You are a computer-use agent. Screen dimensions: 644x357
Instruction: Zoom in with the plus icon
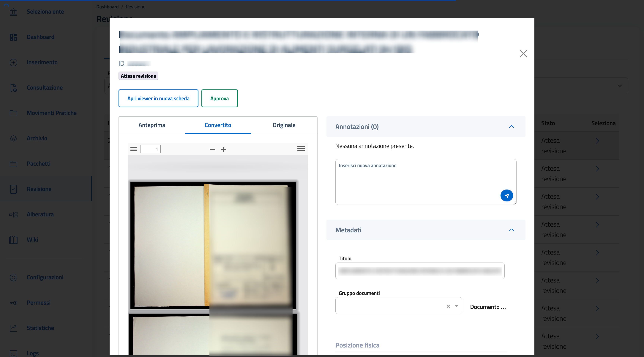(223, 149)
